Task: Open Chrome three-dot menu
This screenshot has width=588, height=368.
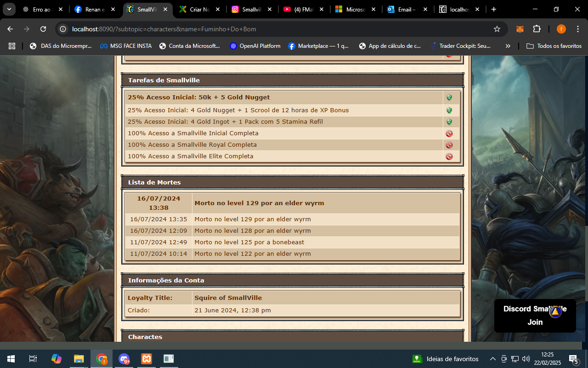Action: (x=578, y=29)
